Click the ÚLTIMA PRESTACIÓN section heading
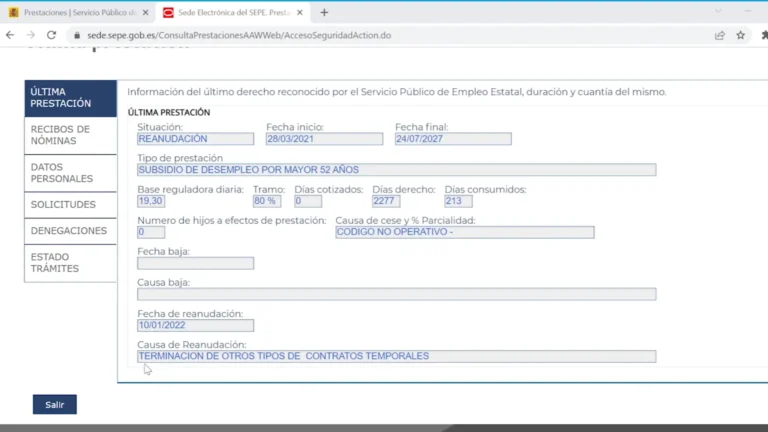Screen dimensions: 768x432 pyautogui.click(x=169, y=113)
